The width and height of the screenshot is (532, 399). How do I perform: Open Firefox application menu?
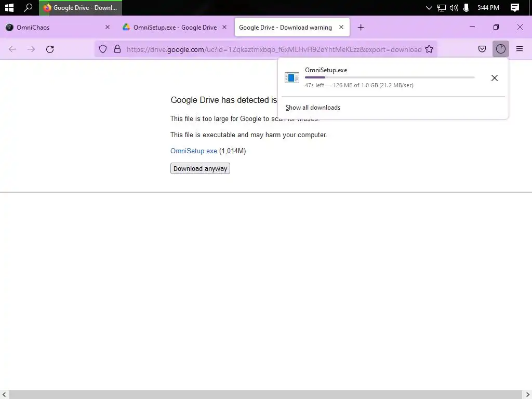click(520, 49)
